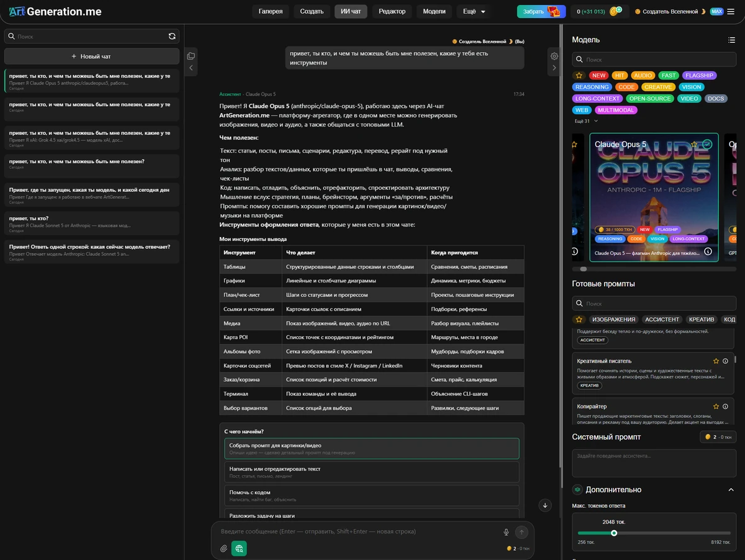The height and width of the screenshot is (560, 745).
Task: Toggle the MULTIMODAL model tag filter
Action: tap(616, 111)
